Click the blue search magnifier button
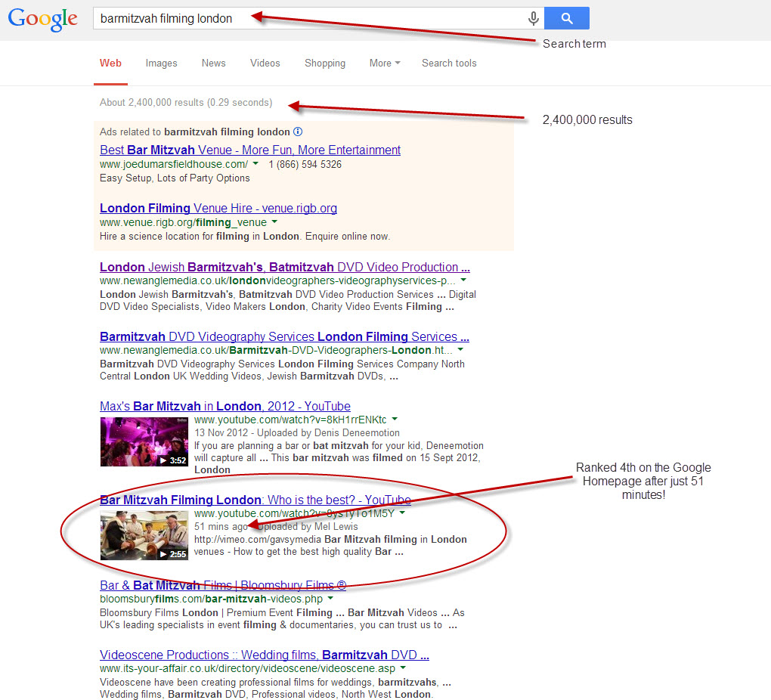Screen dimensions: 771x700 [567, 18]
